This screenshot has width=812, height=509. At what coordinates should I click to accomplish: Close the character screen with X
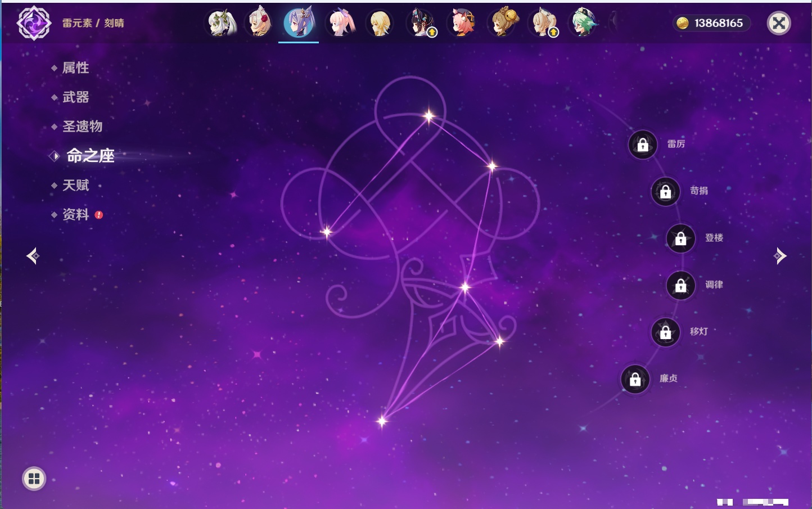coord(779,23)
